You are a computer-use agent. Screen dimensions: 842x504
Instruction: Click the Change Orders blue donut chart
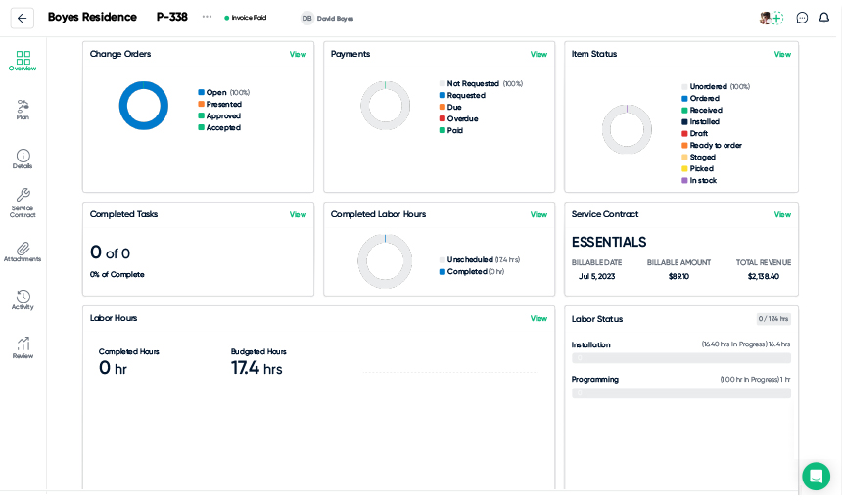tap(143, 106)
